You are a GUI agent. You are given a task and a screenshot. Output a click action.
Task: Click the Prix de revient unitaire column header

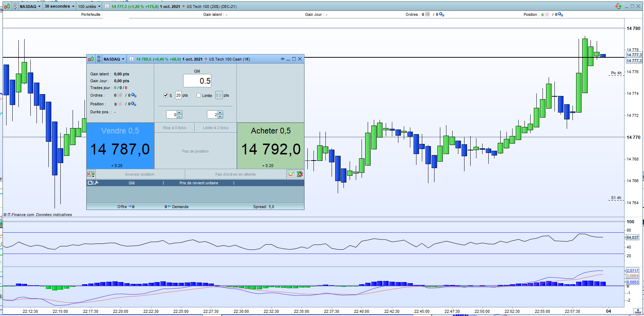pyautogui.click(x=199, y=183)
